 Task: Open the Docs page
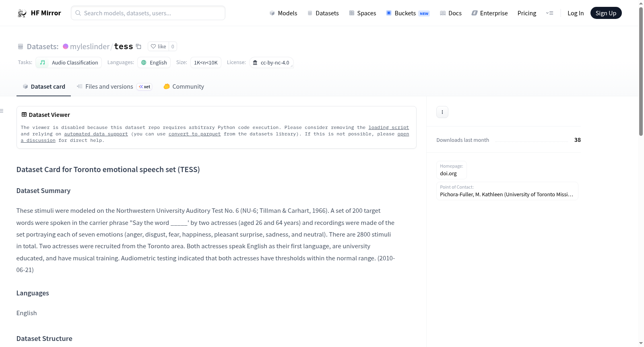click(450, 13)
